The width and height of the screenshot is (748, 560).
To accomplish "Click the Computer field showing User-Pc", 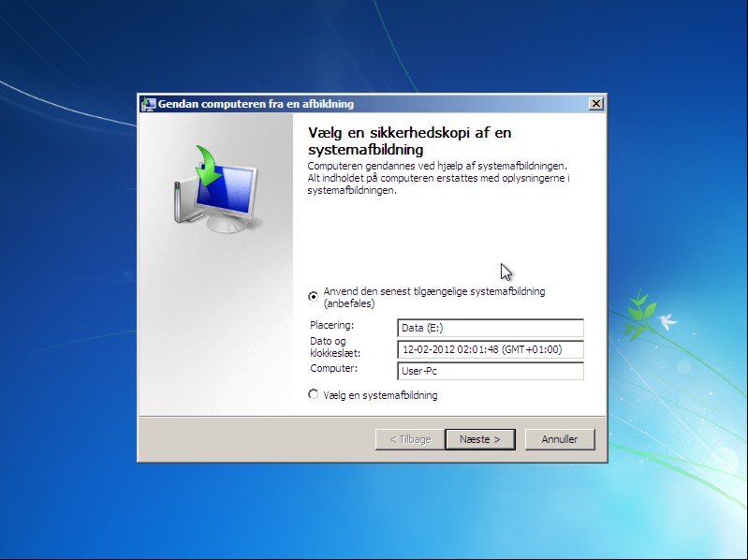I will click(491, 371).
